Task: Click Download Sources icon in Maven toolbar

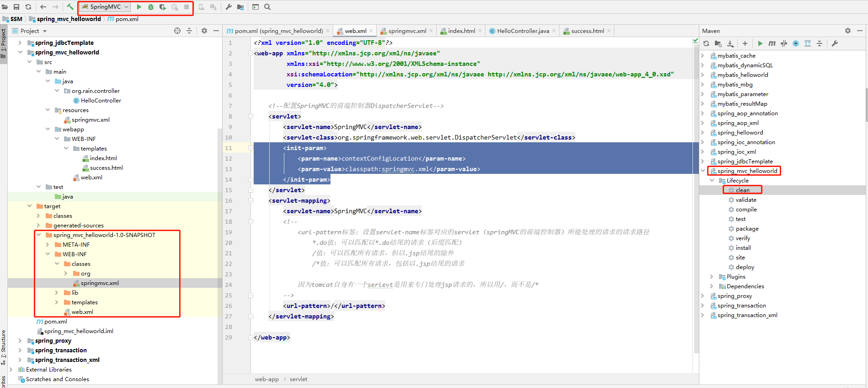Action: tap(730, 43)
